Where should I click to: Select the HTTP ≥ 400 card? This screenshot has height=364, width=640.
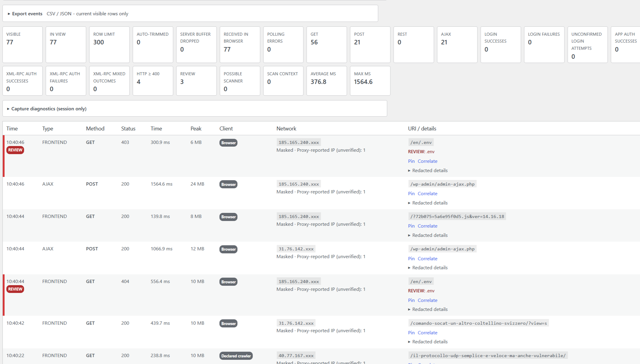tap(153, 81)
